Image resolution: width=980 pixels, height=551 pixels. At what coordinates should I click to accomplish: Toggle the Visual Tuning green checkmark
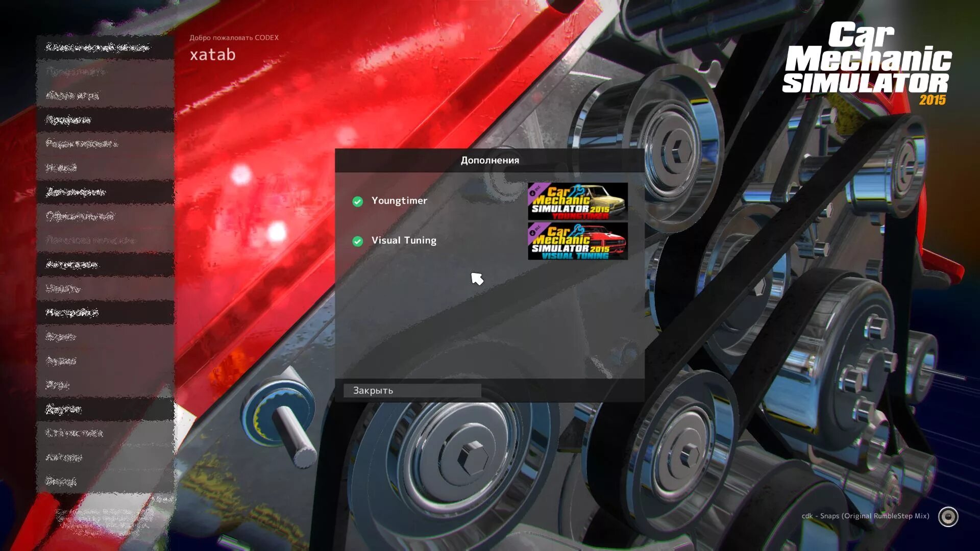(x=357, y=241)
